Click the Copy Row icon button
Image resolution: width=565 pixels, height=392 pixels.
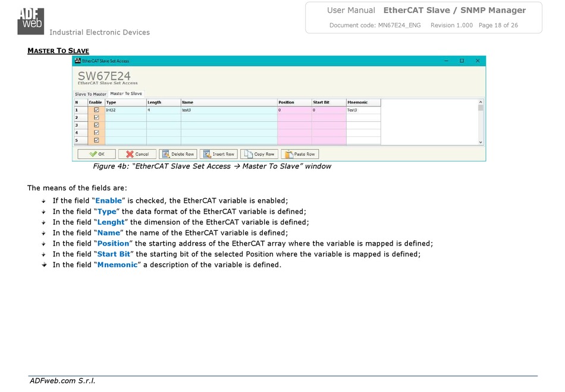point(259,154)
